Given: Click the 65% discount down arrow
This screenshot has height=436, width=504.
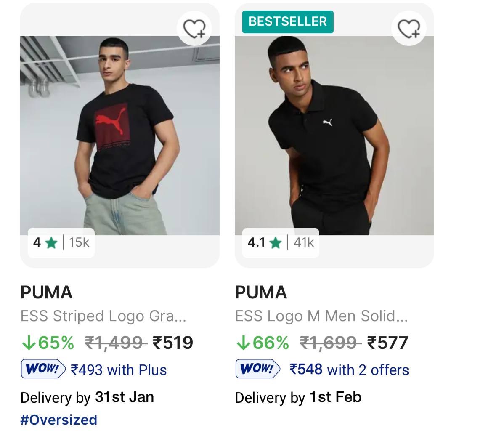Looking at the screenshot, I should [29, 343].
